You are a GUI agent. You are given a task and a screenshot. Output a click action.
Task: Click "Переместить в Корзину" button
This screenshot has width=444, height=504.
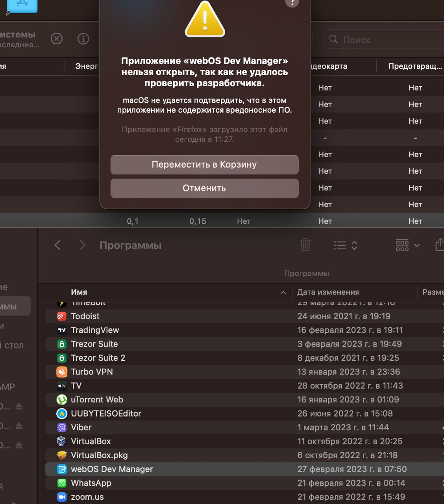(204, 165)
